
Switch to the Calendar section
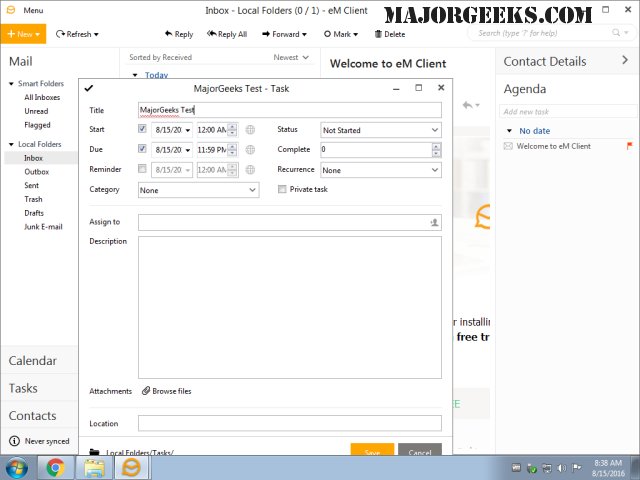pyautogui.click(x=33, y=361)
